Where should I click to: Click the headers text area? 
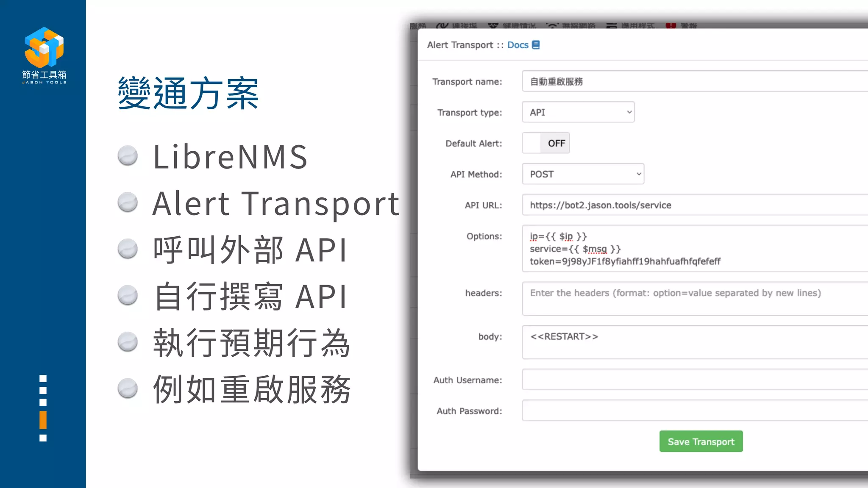(695, 299)
